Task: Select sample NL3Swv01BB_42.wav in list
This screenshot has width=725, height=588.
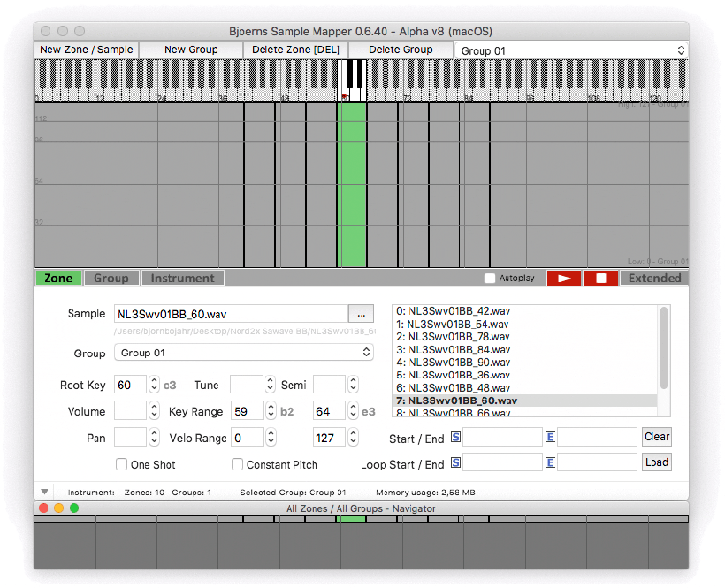Action: pos(525,311)
